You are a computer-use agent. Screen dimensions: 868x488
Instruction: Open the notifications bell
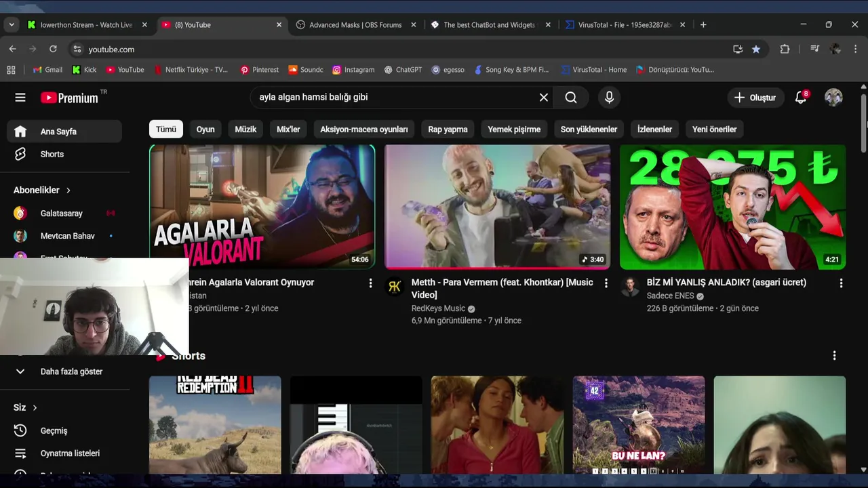click(x=801, y=98)
